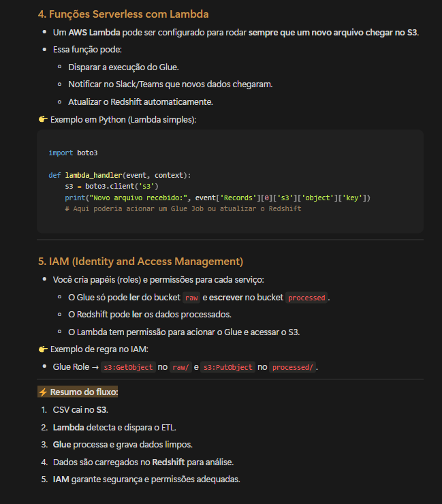Click the bullet text mentioning AWS Lambda

coord(236,33)
